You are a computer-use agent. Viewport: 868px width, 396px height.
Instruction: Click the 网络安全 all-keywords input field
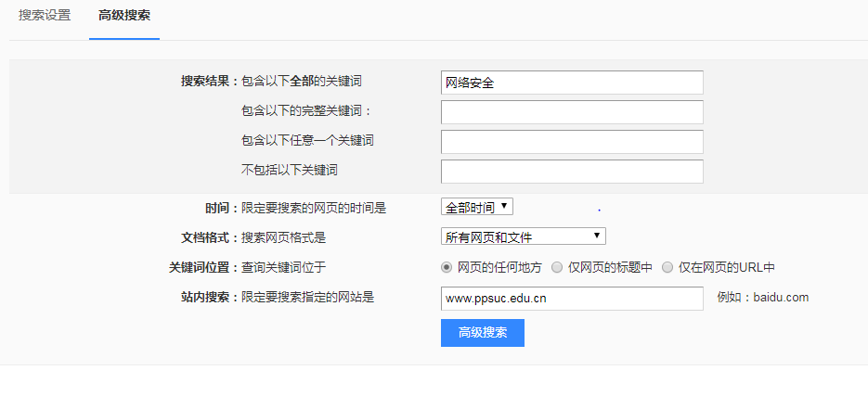(x=572, y=83)
